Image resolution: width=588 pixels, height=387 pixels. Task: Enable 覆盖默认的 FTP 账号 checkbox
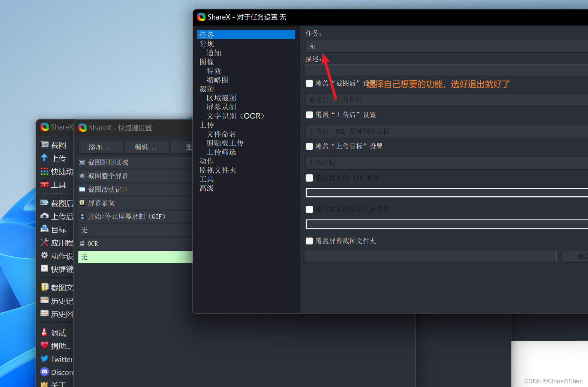309,178
